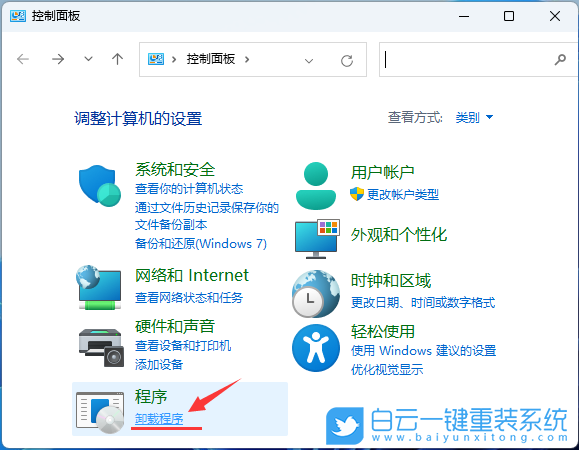
Task: Open the Network and Internet globe icon
Action: (99, 287)
